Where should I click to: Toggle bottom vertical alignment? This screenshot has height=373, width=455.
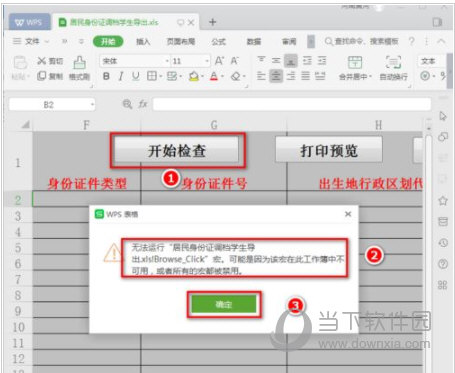click(291, 61)
